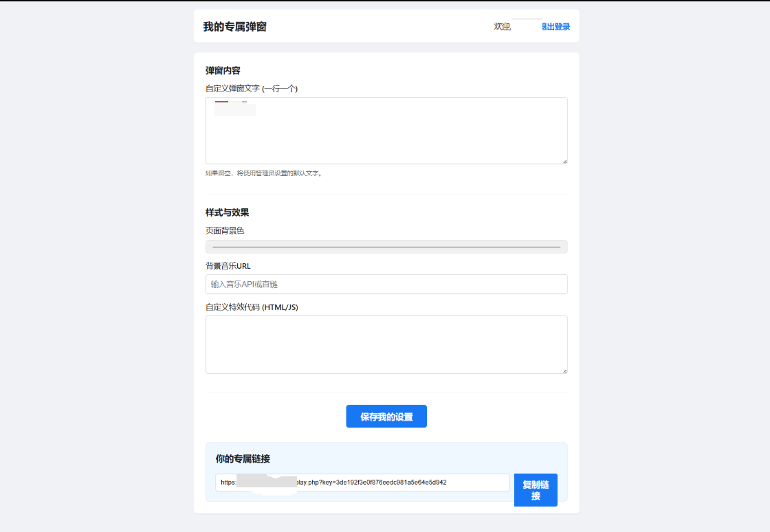Focus the 自定义弹窗文字 text area

coord(386,137)
